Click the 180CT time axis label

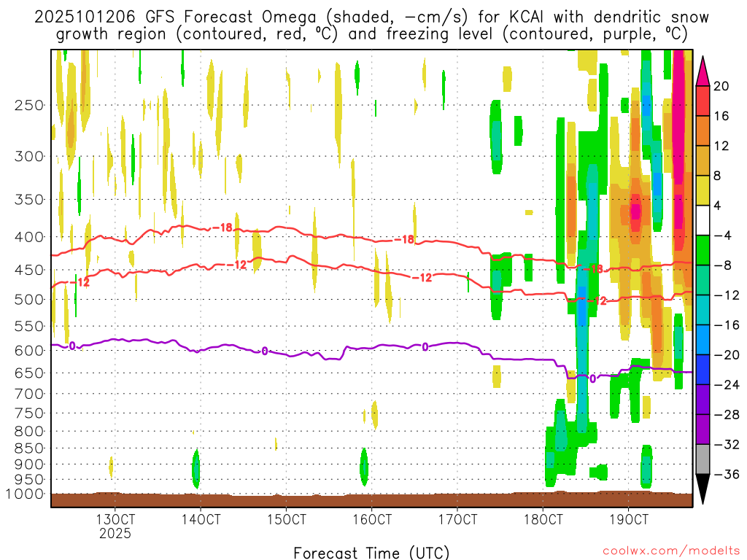coord(543,519)
